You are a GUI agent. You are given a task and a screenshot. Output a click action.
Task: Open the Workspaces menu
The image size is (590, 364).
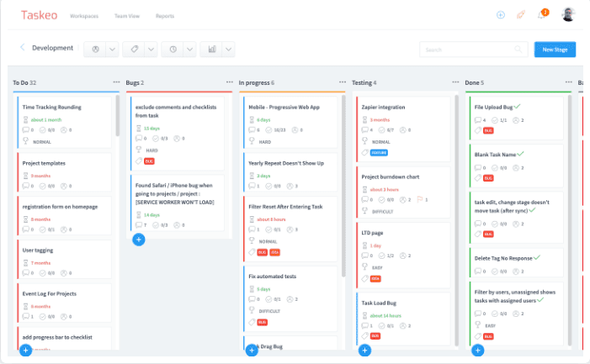click(83, 16)
